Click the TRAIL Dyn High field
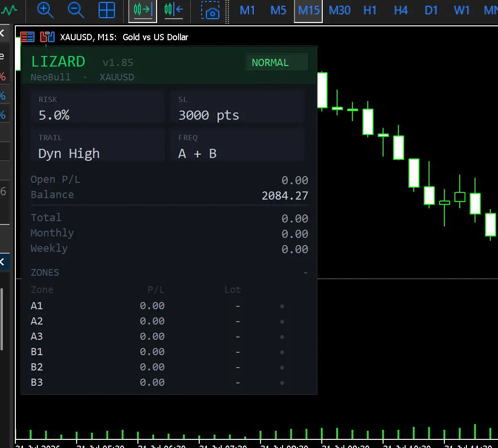This screenshot has height=448, width=498. [97, 145]
